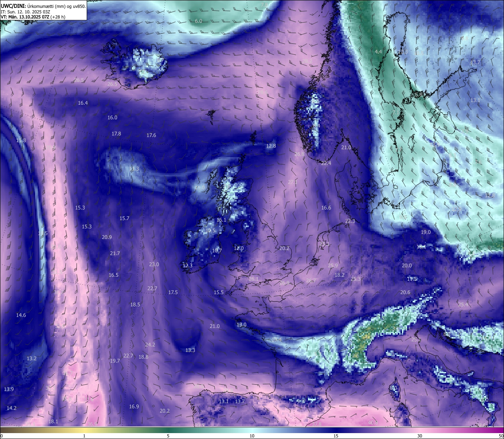This screenshot has height=439, width=504.
Task: Click the 10.7 value over Ireland
Action: tap(217, 250)
